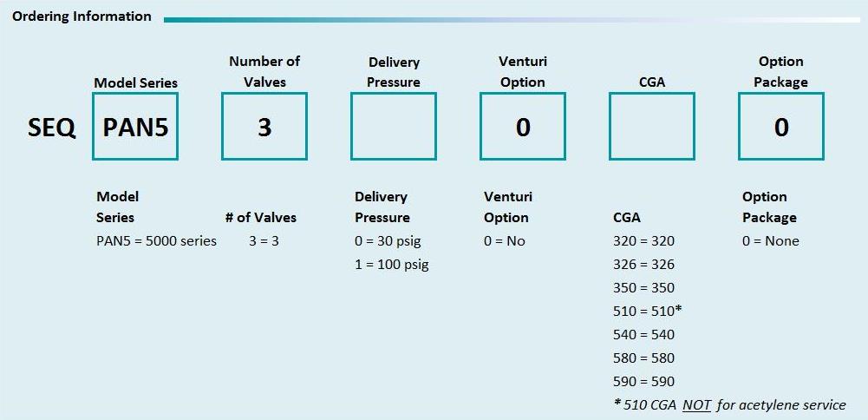Viewport: 868px width, 420px height.
Task: Select the '0 = None' Option Package text
Action: pyautogui.click(x=771, y=241)
